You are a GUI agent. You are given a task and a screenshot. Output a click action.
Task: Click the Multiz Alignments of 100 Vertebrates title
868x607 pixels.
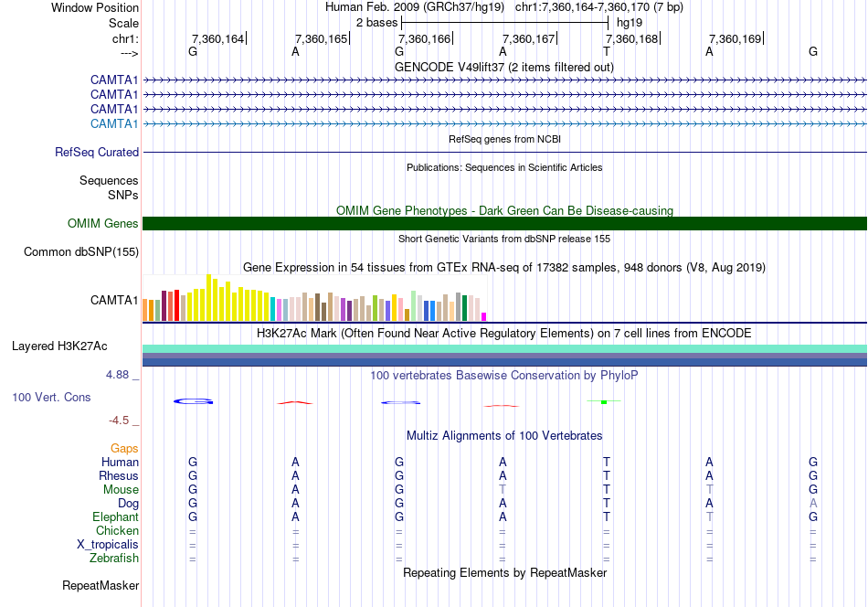click(504, 435)
